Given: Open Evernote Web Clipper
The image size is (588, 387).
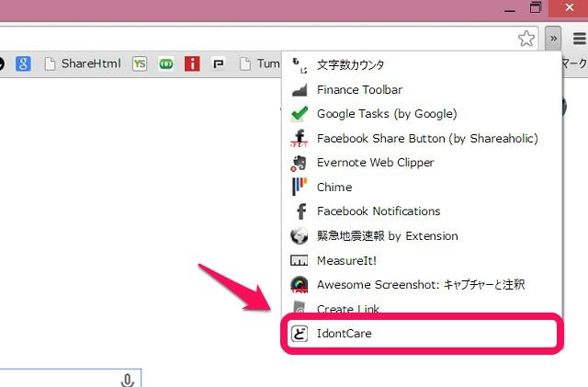Looking at the screenshot, I should point(375,163).
